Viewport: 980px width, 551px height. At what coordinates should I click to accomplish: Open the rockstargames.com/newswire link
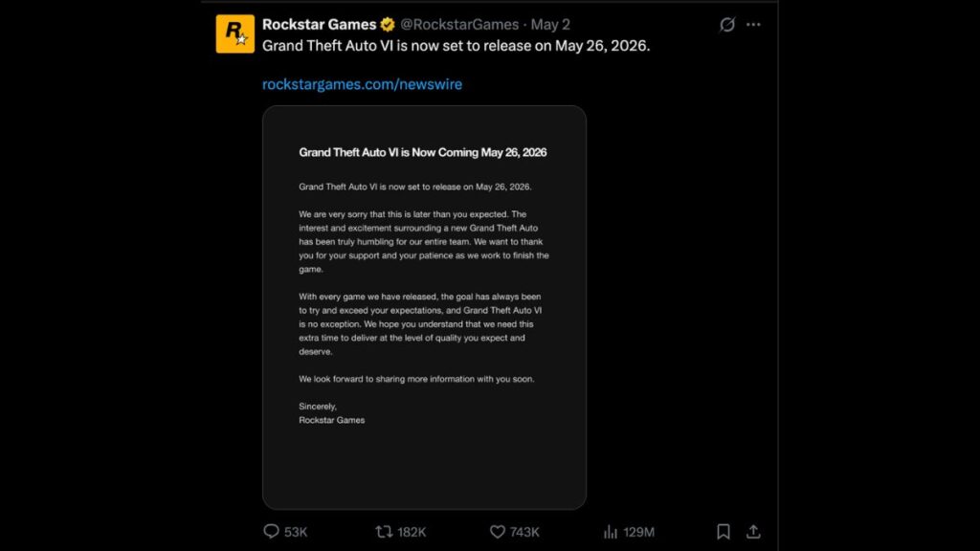click(x=362, y=84)
